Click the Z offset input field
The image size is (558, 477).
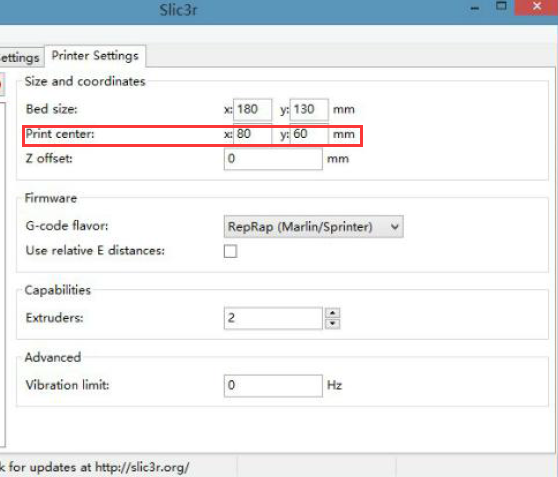[x=273, y=159]
